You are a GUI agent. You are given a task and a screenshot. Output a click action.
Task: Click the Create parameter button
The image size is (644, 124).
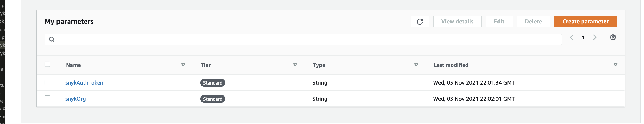click(586, 22)
